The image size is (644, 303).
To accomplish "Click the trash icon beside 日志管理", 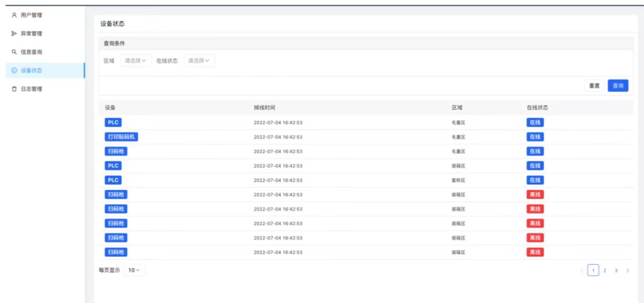I will click(14, 89).
